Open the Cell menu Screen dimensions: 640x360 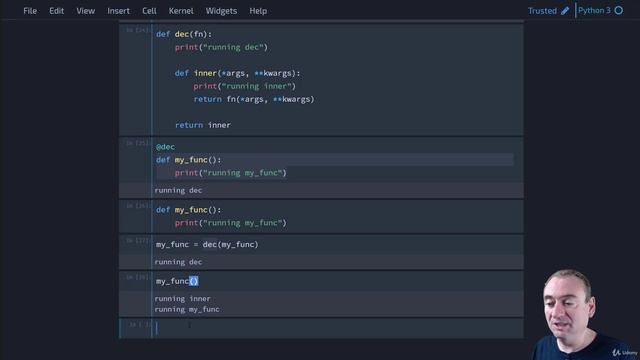coord(149,11)
